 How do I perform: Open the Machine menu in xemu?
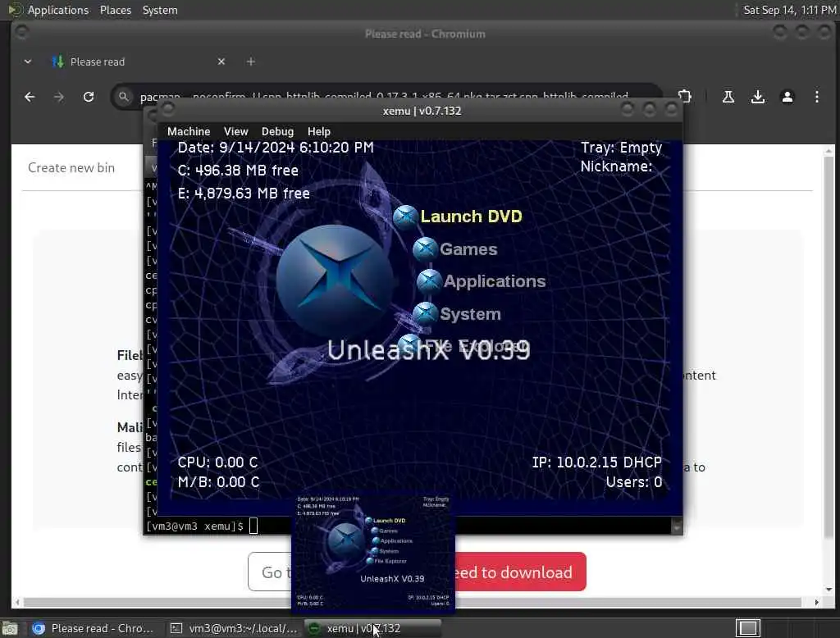189,131
